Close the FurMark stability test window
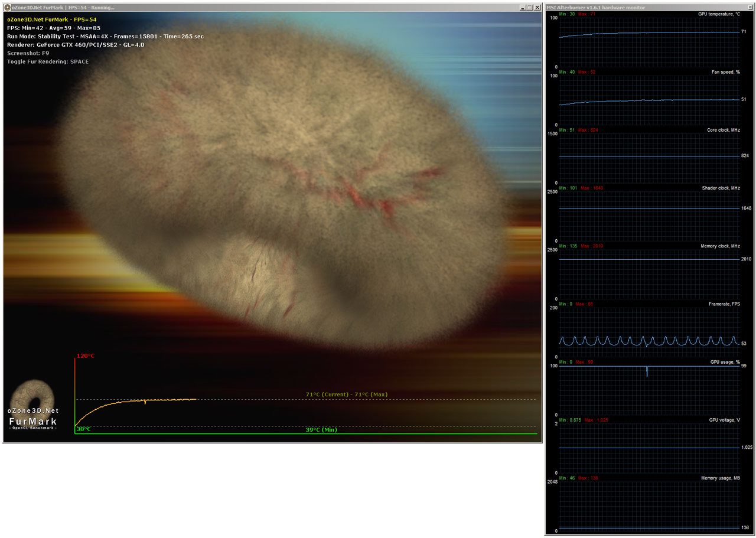The image size is (756, 538). click(x=537, y=7)
